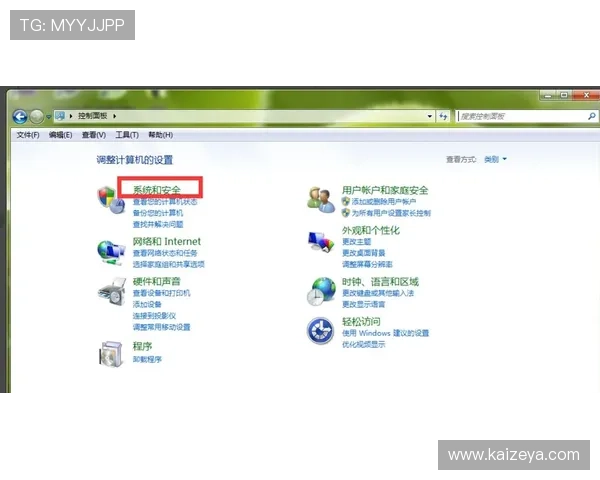
Task: Click 卸载程序 link
Action: point(147,359)
